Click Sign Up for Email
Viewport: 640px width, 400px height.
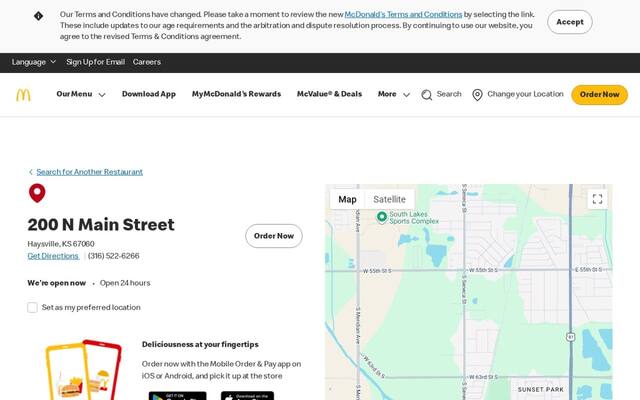[x=96, y=62]
